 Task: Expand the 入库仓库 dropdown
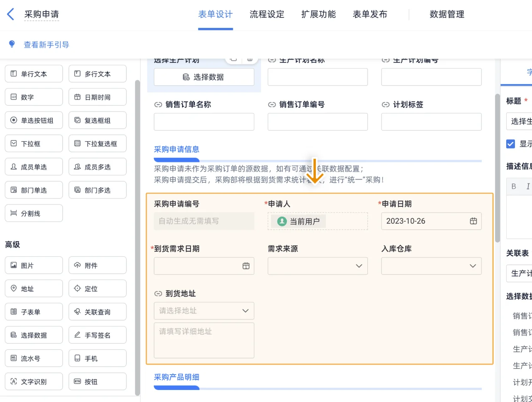[473, 266]
